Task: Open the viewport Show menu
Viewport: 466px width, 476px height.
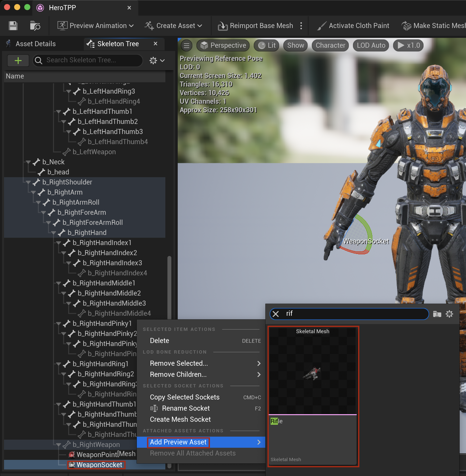Action: (x=296, y=45)
